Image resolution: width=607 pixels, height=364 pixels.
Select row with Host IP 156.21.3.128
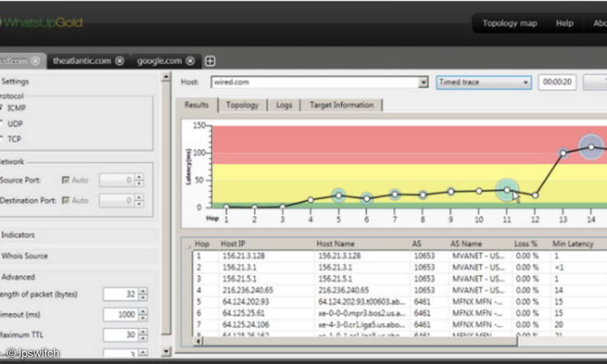click(400, 256)
